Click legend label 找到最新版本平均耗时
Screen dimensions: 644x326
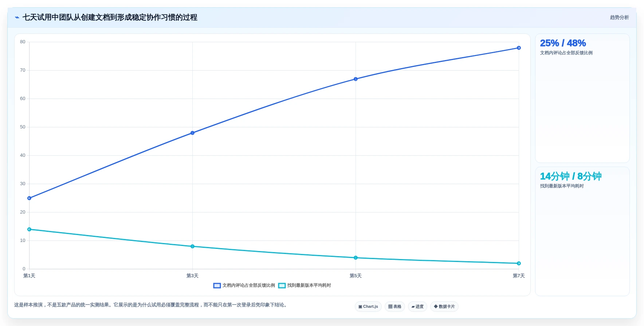point(309,286)
